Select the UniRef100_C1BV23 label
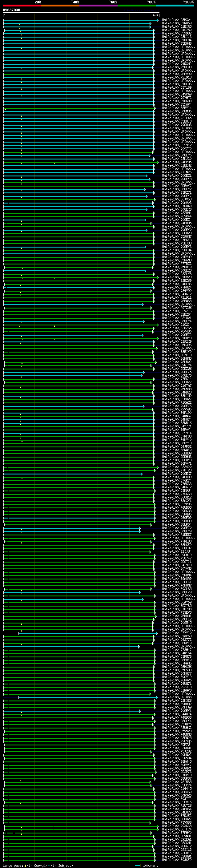This screenshot has width=197, height=868. click(176, 277)
